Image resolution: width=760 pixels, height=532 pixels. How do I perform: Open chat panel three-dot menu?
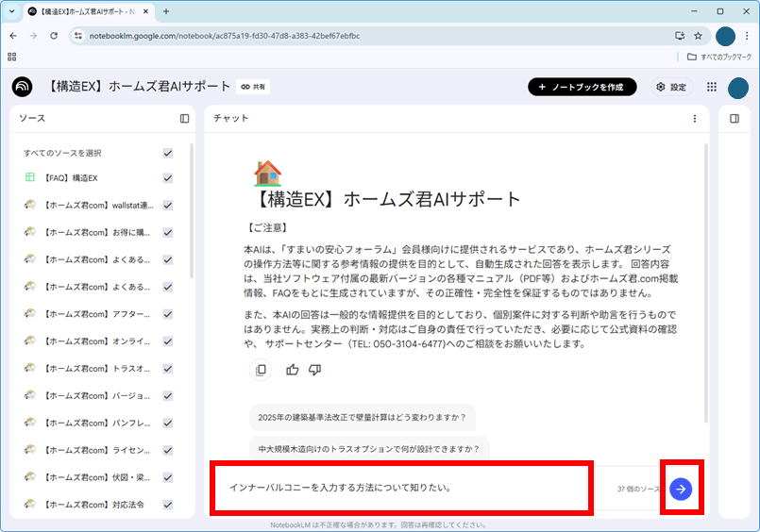(x=695, y=119)
